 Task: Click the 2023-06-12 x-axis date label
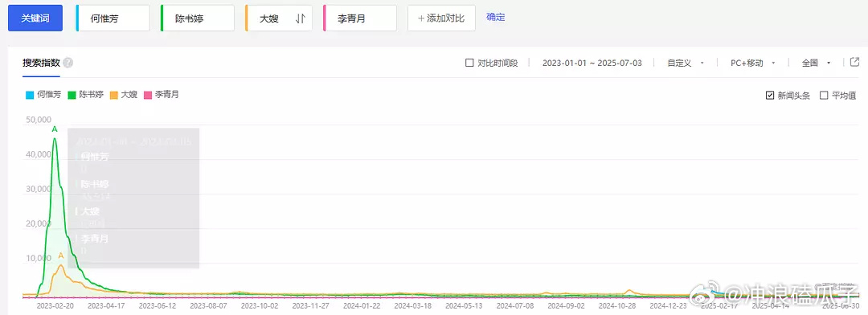[x=157, y=305]
